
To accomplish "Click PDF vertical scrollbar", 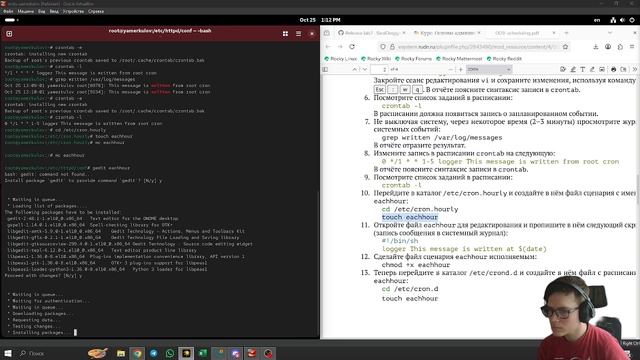I will click(x=638, y=189).
